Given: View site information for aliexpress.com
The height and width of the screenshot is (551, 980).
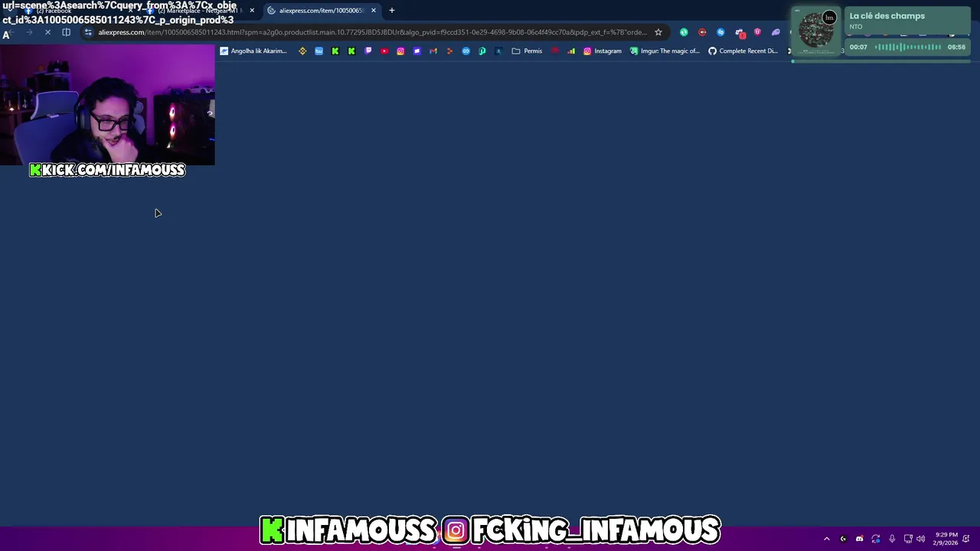Looking at the screenshot, I should coord(89,32).
